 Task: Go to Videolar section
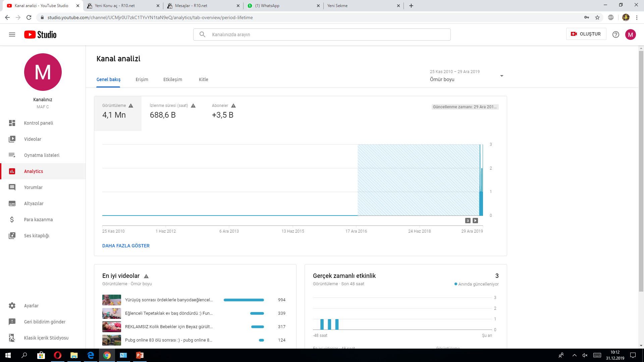click(x=43, y=139)
